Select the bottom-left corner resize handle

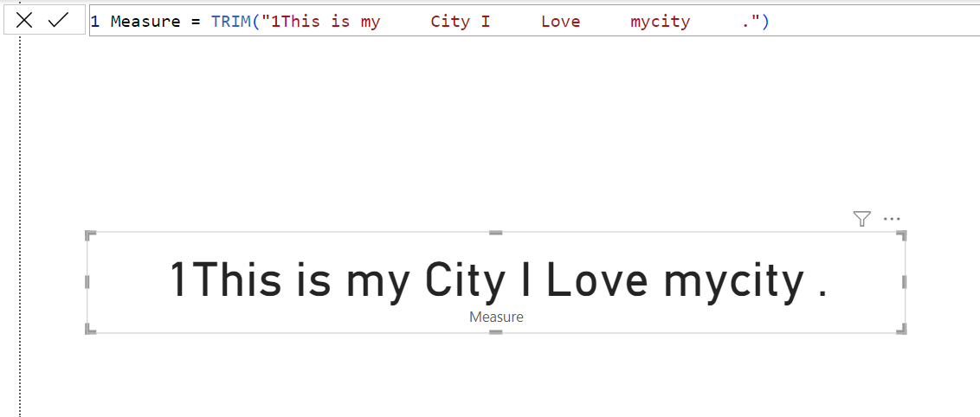coord(89,330)
